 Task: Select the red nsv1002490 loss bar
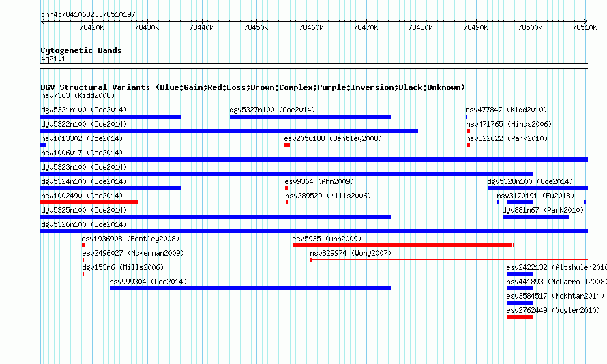point(89,202)
